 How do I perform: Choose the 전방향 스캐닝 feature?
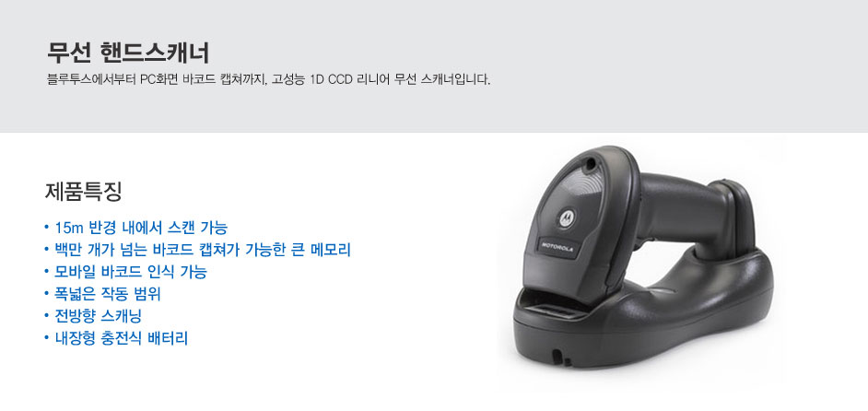tap(99, 316)
